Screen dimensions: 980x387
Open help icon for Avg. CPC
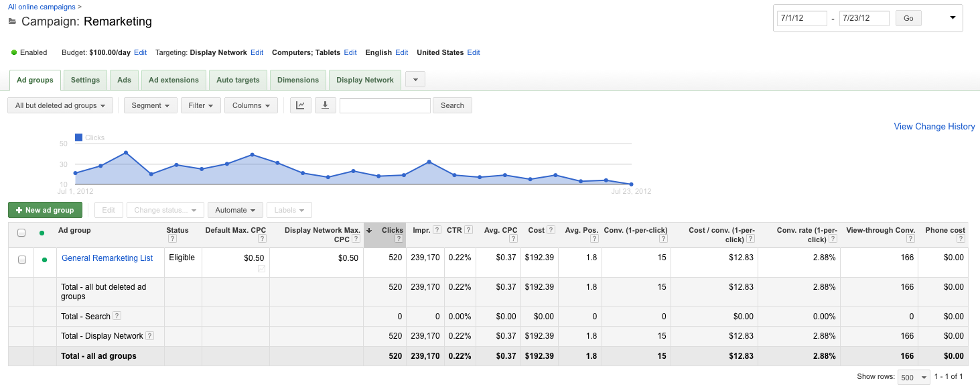[513, 239]
